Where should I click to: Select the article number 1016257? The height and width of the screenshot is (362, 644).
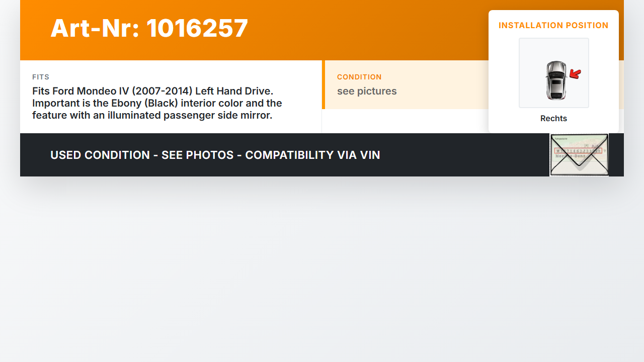pos(197,28)
